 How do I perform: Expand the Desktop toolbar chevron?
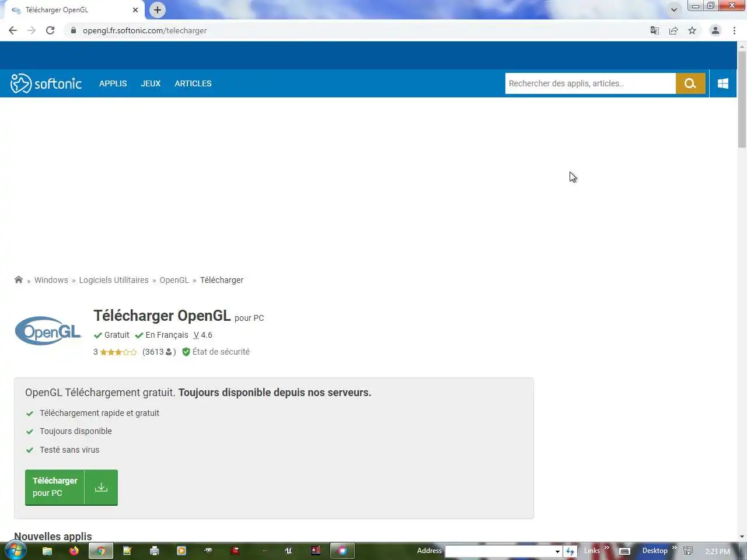(x=674, y=547)
